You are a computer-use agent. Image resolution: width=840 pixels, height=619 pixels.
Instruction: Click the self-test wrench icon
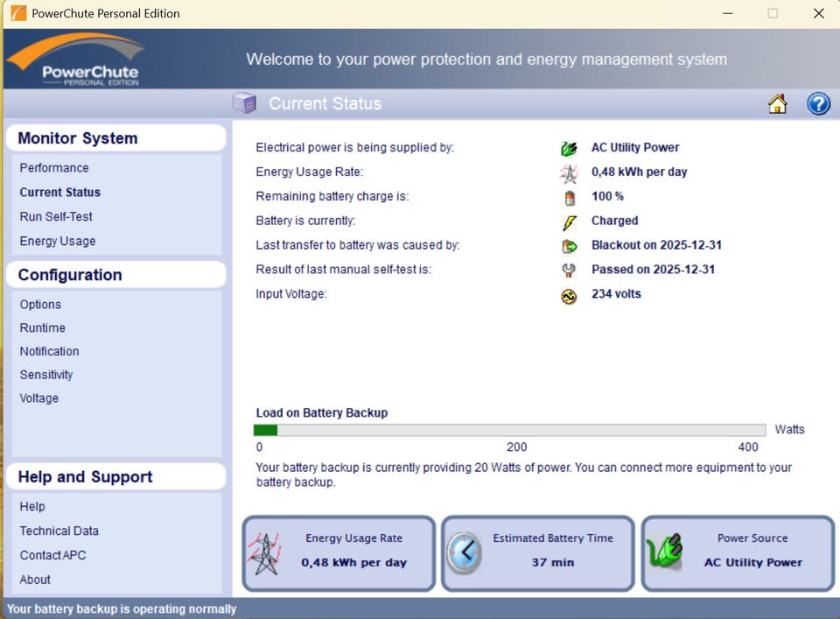pyautogui.click(x=569, y=271)
